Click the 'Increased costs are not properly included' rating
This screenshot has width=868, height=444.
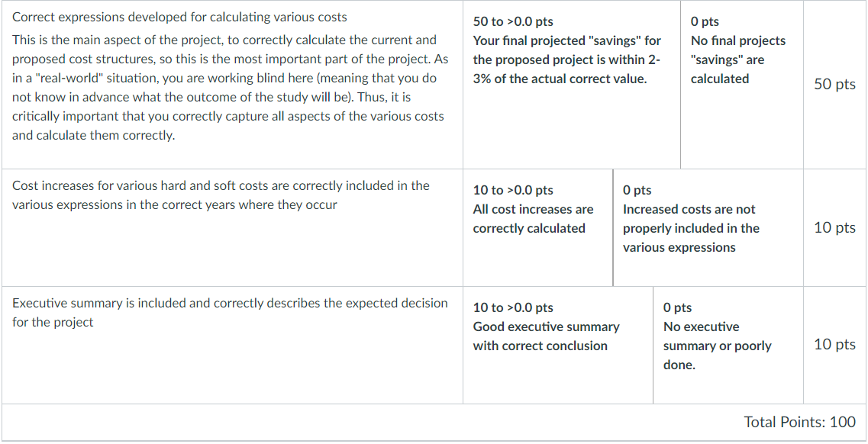[708, 228]
